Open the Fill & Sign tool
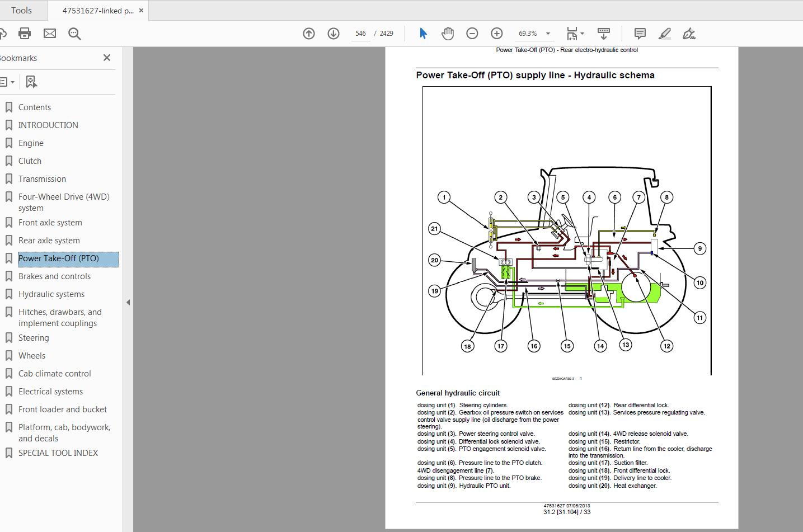803x532 pixels. (689, 33)
